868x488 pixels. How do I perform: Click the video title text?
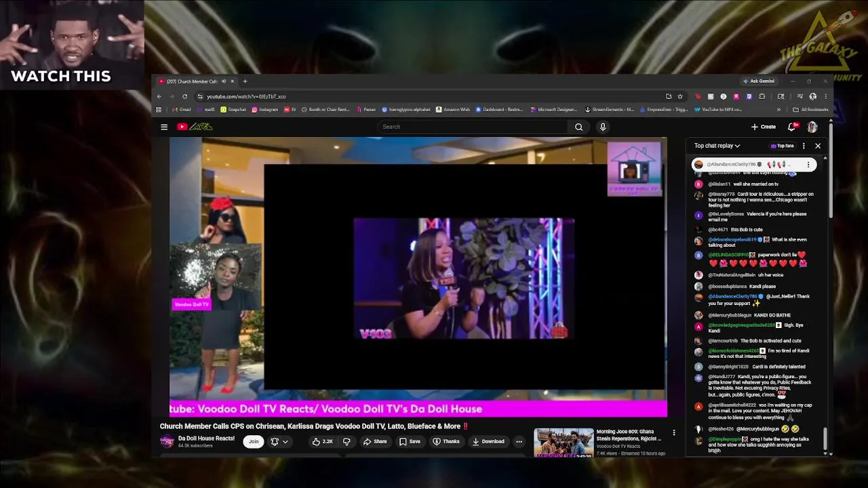pos(314,426)
